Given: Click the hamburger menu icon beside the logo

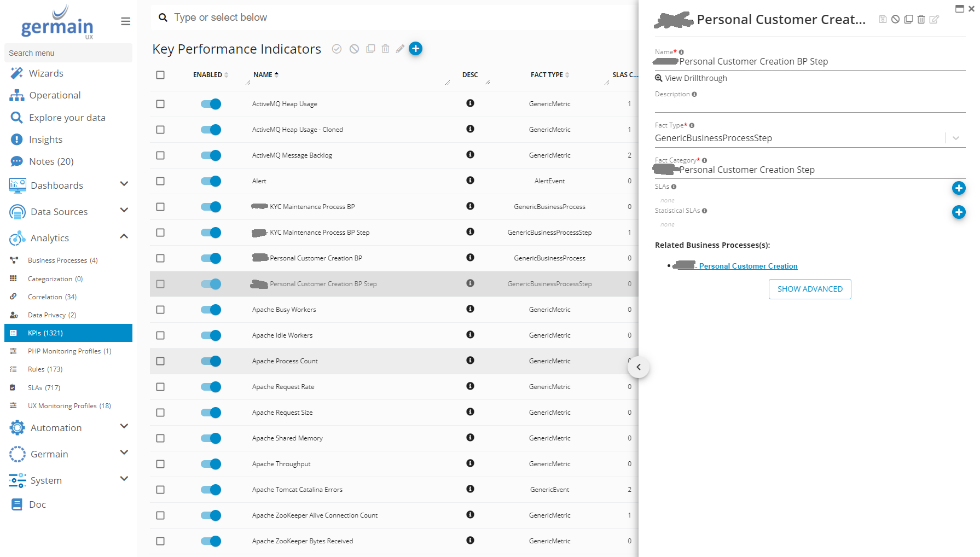Looking at the screenshot, I should click(125, 21).
